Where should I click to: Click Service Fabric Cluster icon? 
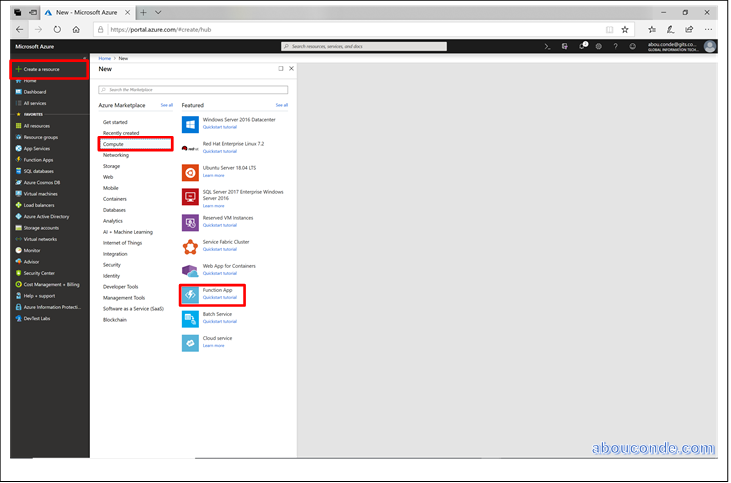tap(190, 247)
